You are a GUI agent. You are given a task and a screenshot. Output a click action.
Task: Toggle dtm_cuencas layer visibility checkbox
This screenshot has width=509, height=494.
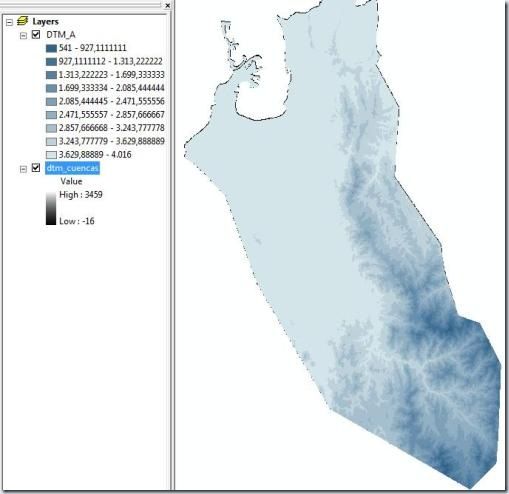coord(36,168)
